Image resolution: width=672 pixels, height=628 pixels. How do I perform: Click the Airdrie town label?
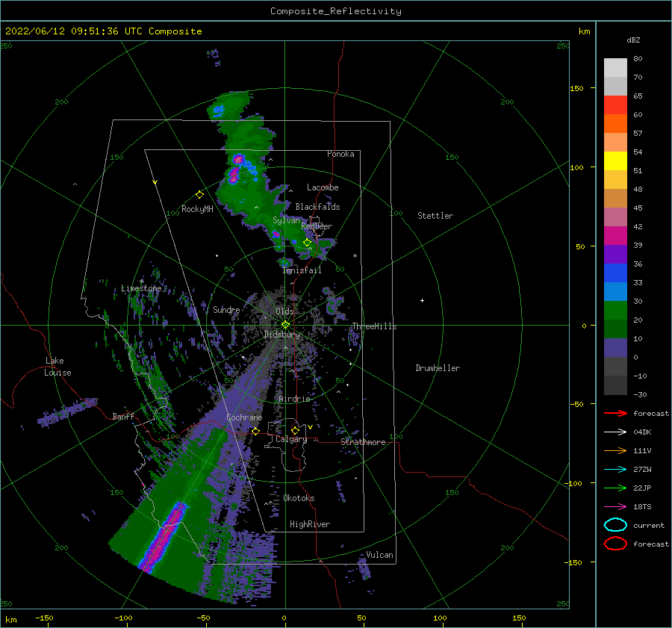294,399
